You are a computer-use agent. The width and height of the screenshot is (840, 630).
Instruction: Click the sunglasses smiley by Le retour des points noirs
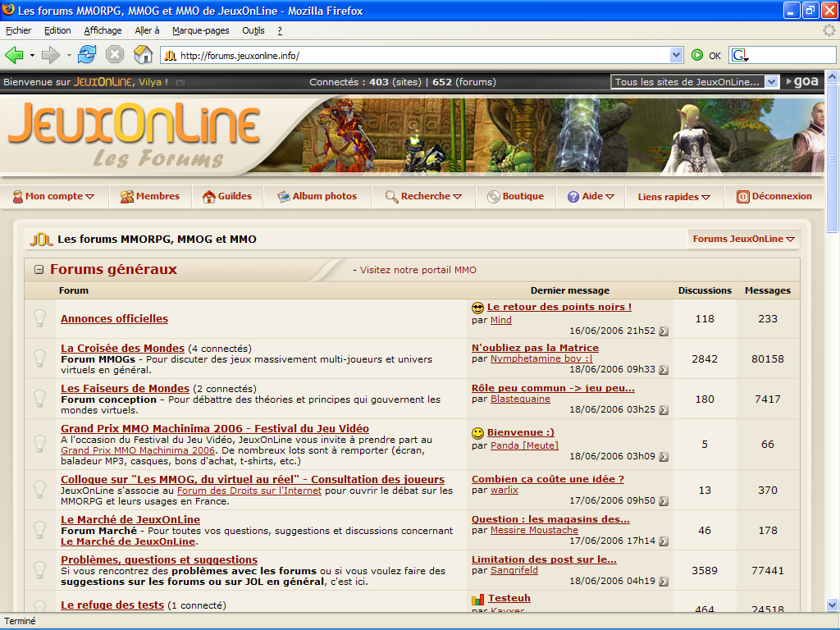(x=477, y=308)
